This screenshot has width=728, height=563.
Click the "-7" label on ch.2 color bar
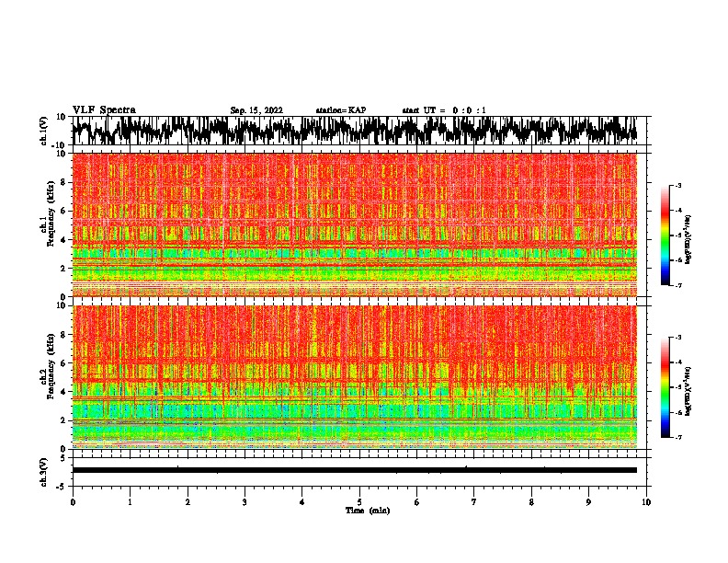coord(677,438)
